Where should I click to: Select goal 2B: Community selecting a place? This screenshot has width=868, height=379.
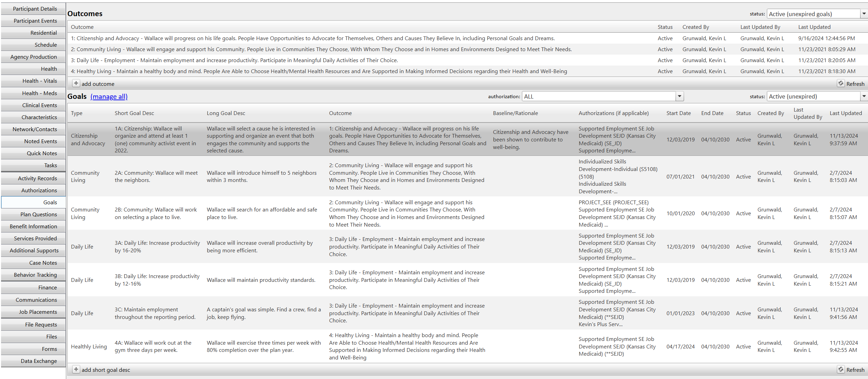[x=467, y=214]
